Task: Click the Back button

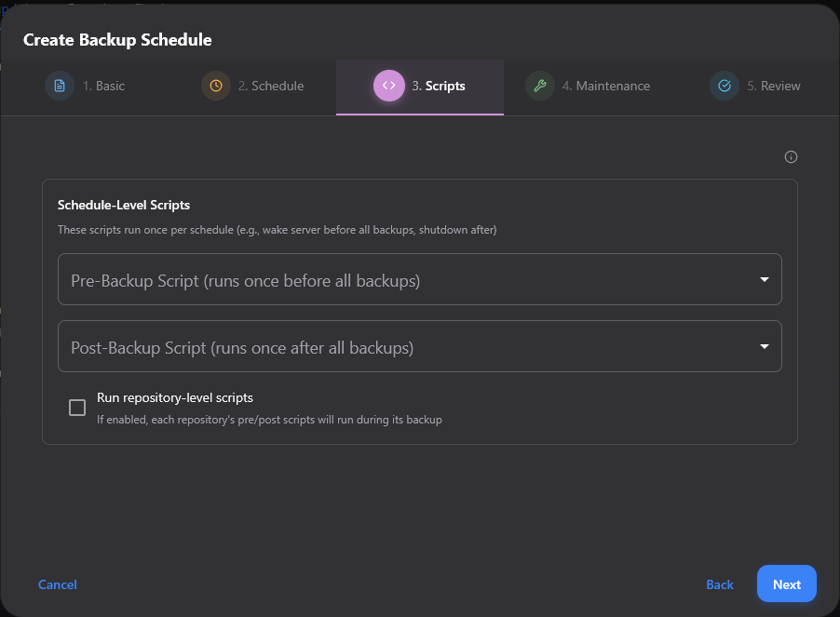Action: click(719, 583)
